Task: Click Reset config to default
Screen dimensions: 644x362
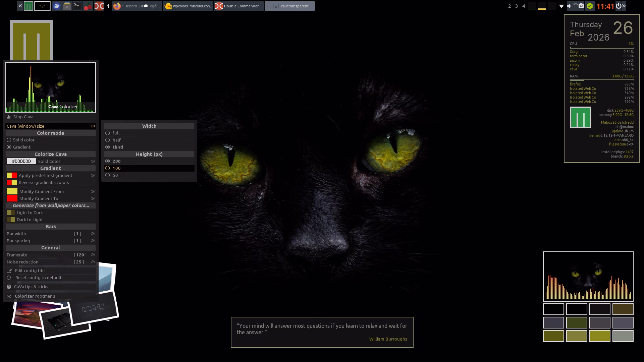Action: point(38,278)
